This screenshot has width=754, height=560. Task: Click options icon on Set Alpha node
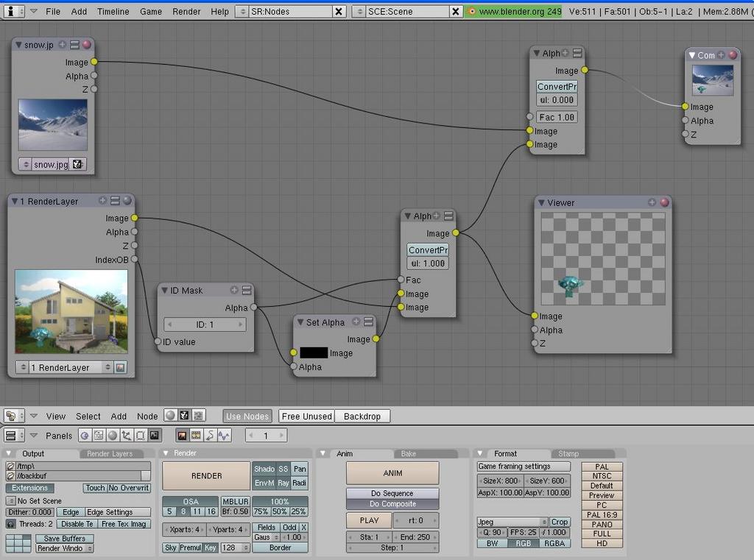(x=369, y=322)
